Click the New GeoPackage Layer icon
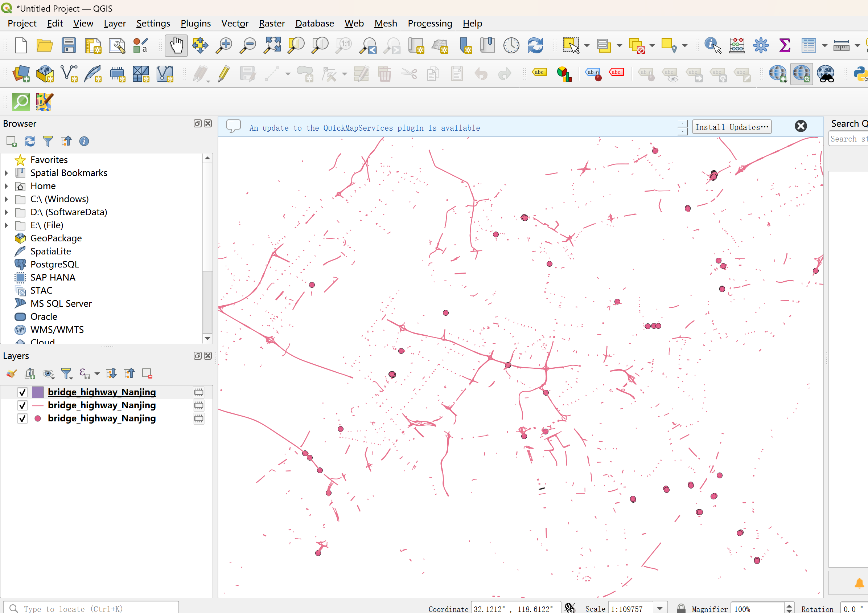The height and width of the screenshot is (613, 868). [45, 74]
